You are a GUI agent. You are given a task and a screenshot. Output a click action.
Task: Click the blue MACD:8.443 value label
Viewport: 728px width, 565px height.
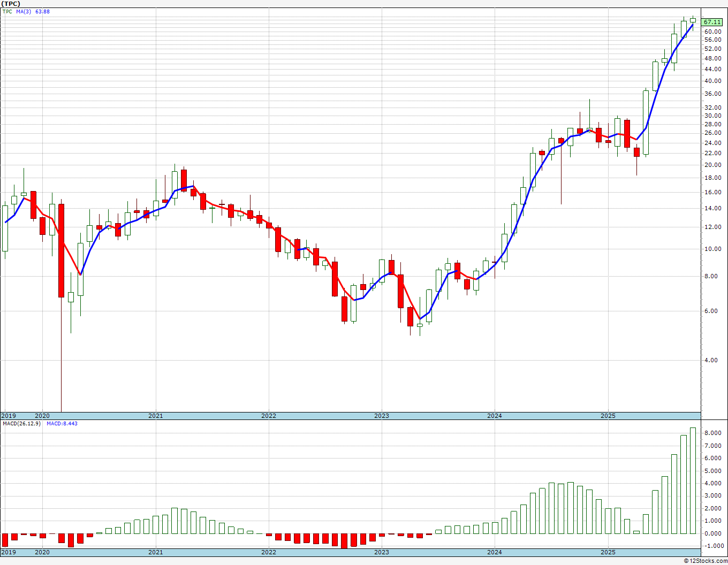(x=62, y=424)
